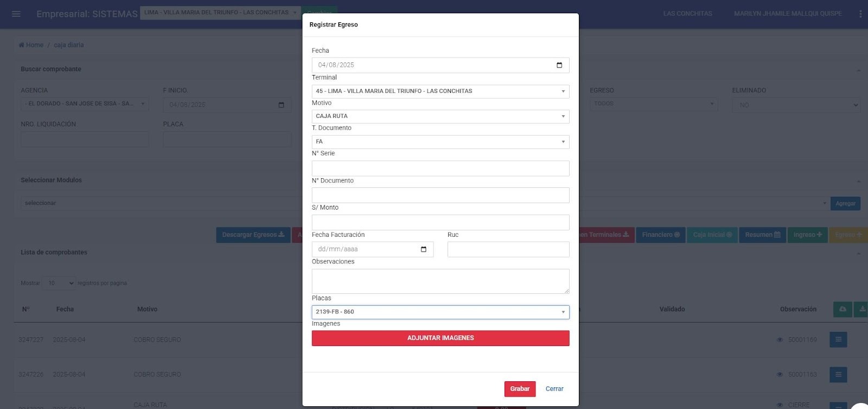
Task: Open calendar picker in Fecha Facturación
Action: [x=424, y=249]
